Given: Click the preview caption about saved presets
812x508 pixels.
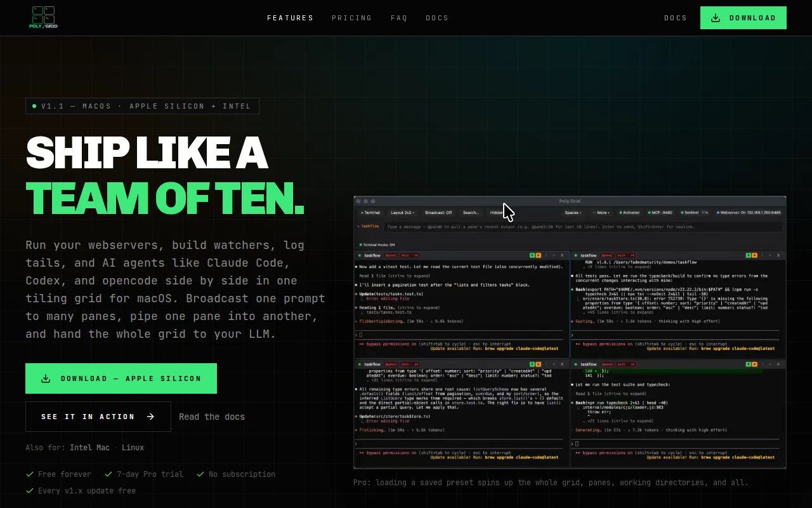Looking at the screenshot, I should [551, 483].
